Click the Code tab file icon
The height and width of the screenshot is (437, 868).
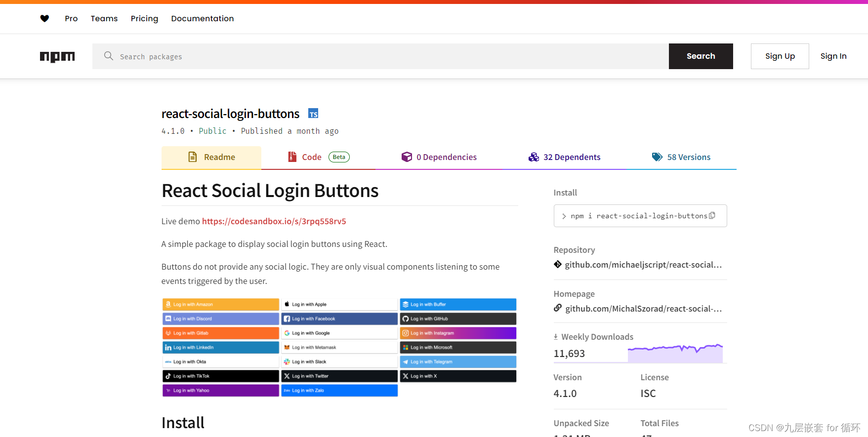coord(292,157)
